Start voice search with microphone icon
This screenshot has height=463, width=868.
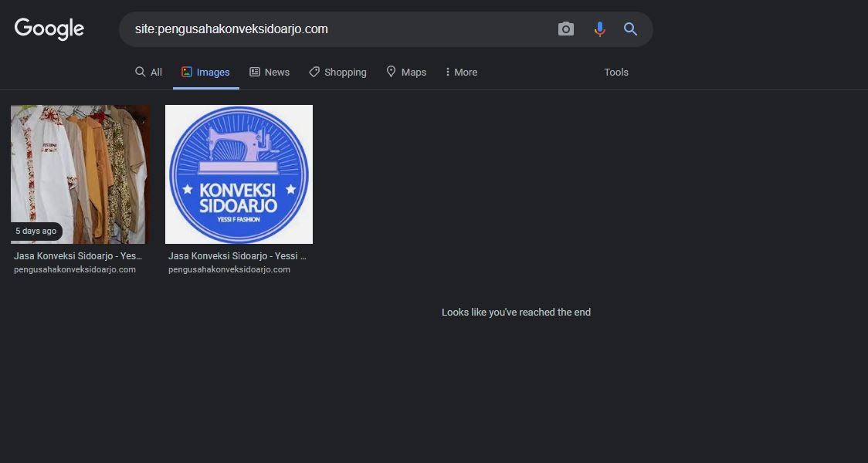pos(599,29)
